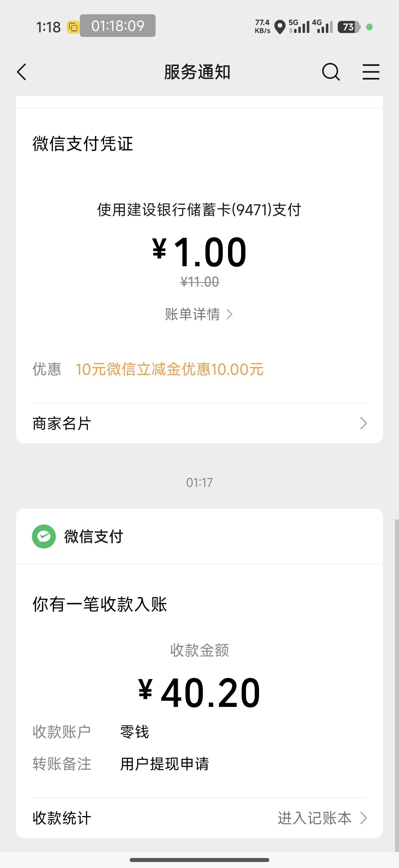Open the 商家名片 chevron arrow
399x868 pixels.
(363, 423)
